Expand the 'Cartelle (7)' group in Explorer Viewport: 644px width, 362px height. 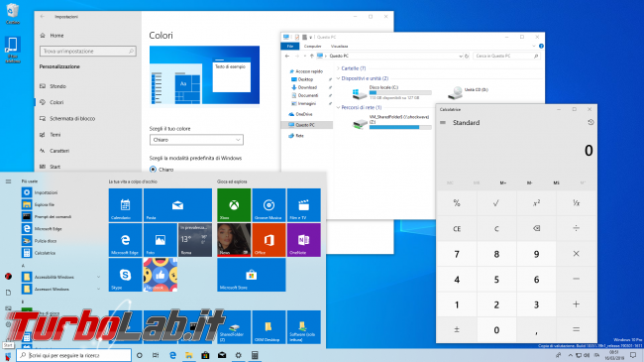339,68
